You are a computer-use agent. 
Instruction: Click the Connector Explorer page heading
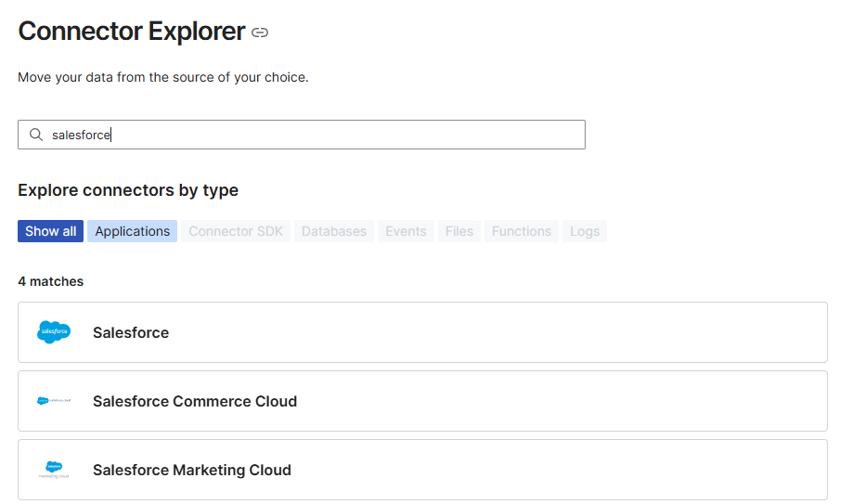pyautogui.click(x=131, y=31)
